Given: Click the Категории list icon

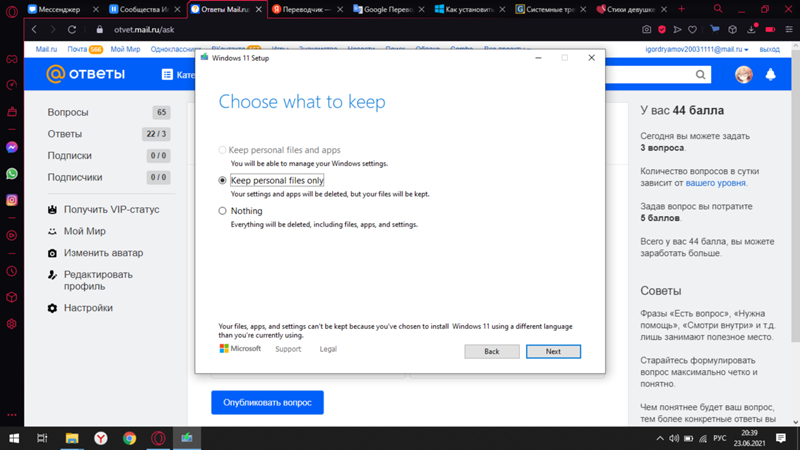Looking at the screenshot, I should click(x=167, y=74).
